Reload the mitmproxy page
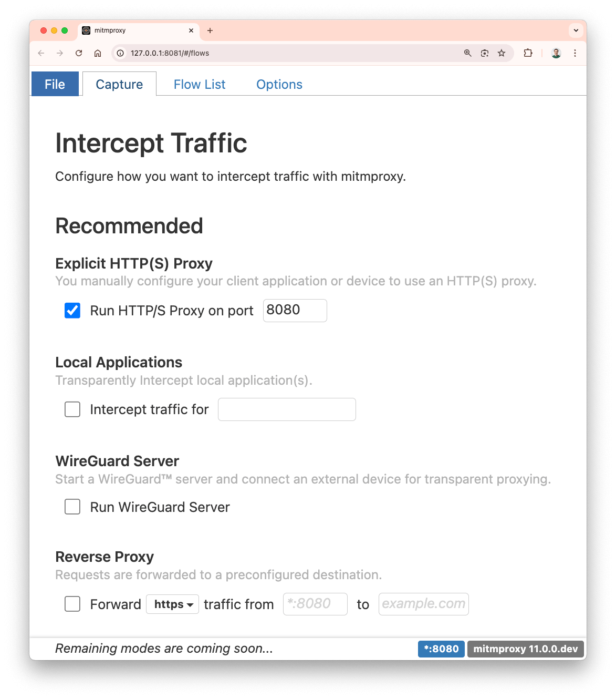The image size is (616, 699). (79, 53)
